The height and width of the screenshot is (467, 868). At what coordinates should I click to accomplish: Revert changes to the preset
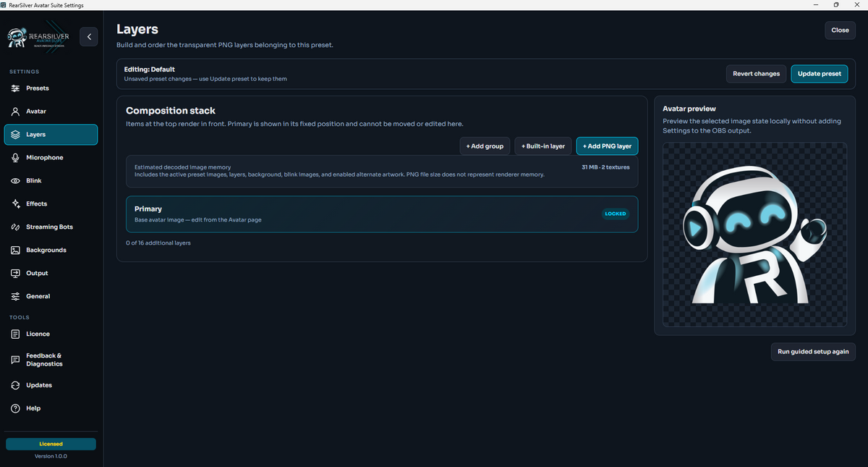pyautogui.click(x=756, y=74)
